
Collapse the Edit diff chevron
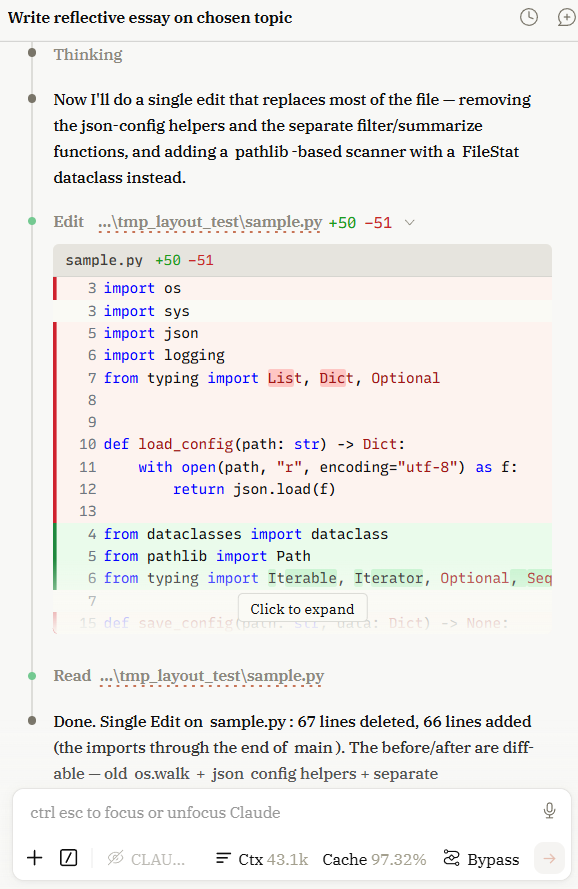[x=410, y=222]
